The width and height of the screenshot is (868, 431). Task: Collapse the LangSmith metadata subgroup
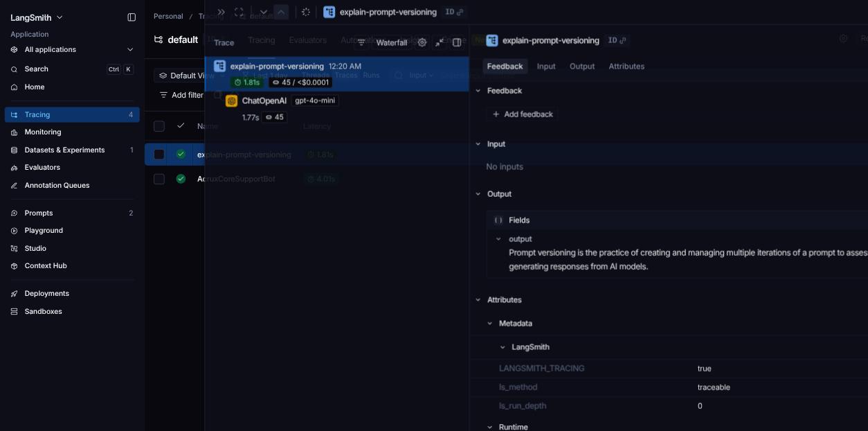(503, 347)
